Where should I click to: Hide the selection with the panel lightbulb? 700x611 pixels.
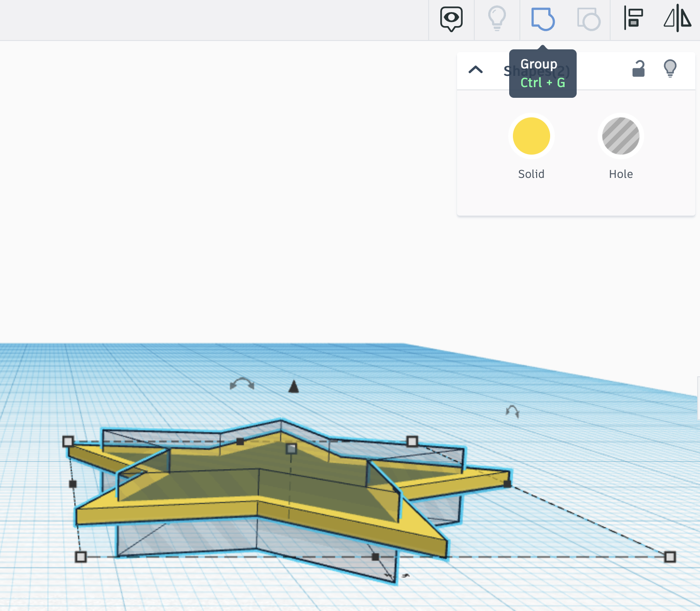(x=670, y=69)
